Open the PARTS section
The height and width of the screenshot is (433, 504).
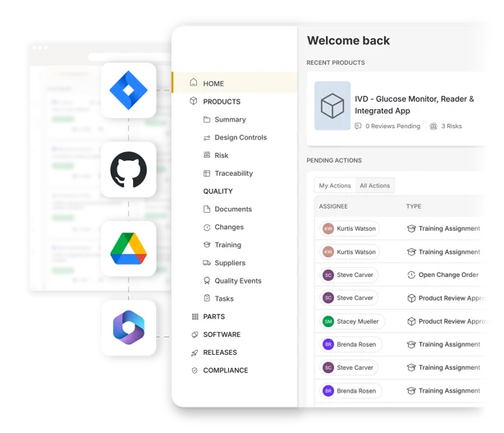tap(213, 316)
